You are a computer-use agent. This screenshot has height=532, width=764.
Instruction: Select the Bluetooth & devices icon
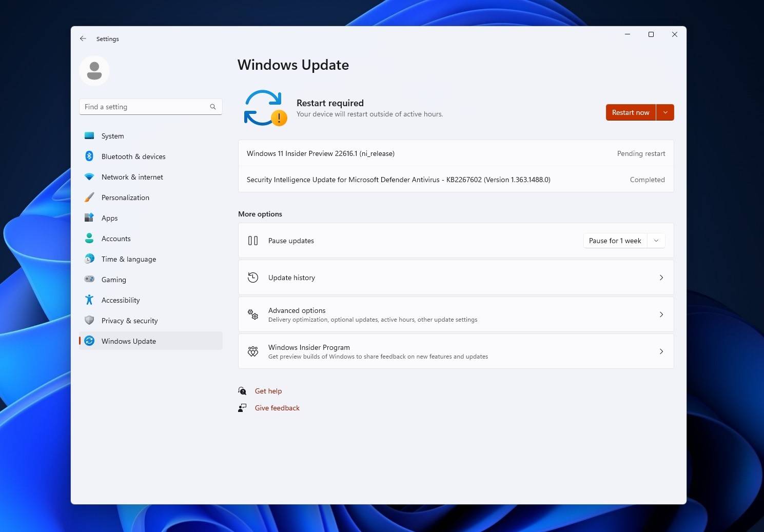[x=89, y=156]
